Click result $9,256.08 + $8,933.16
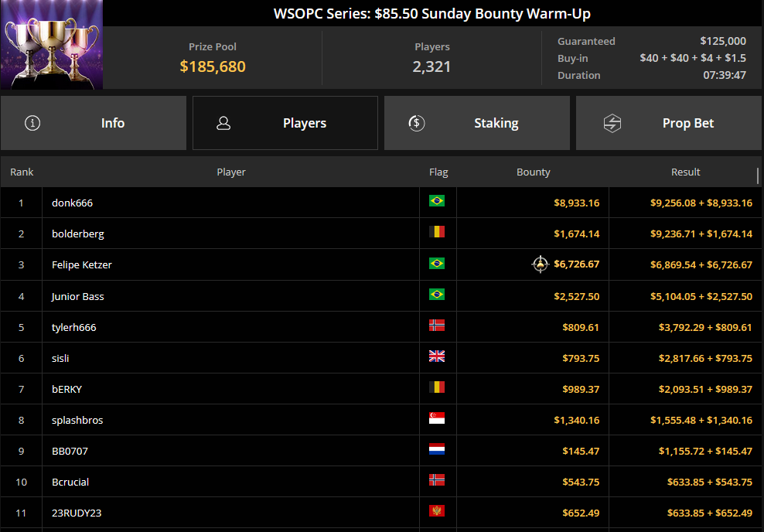764x532 pixels. tap(701, 203)
